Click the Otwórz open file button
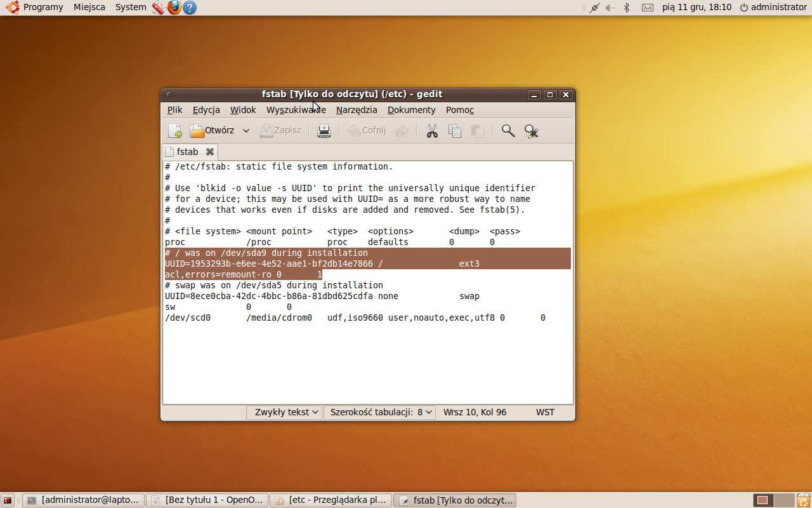Screen dimensions: 812x508 213,131
